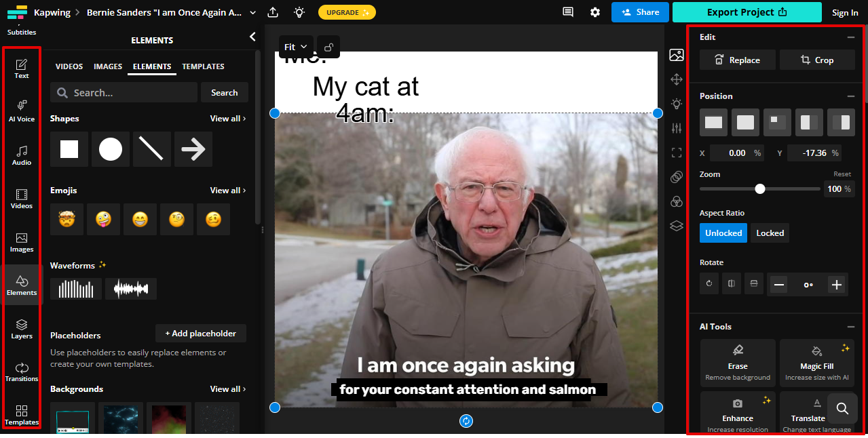Collapse the Position section
This screenshot has height=438, width=868.
click(850, 96)
